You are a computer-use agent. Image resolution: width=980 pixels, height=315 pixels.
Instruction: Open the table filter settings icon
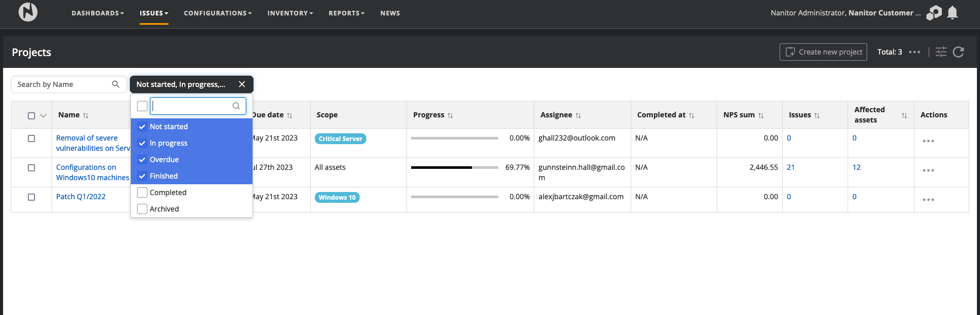pos(941,52)
